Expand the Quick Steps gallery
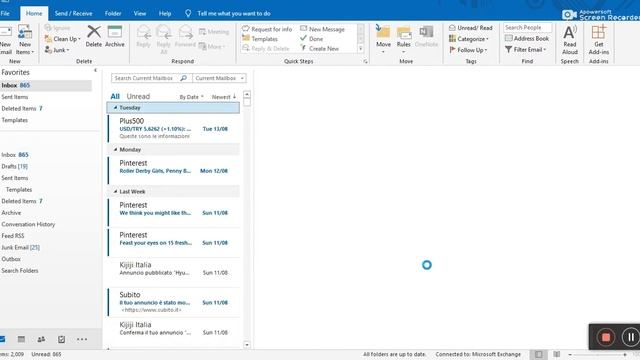640x360 pixels. (x=360, y=49)
